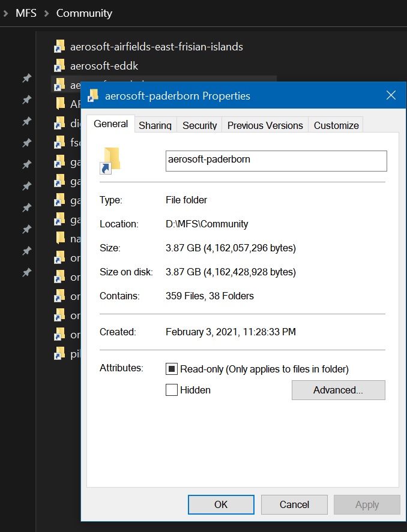This screenshot has width=407, height=532.
Task: Click the title bar folder icon
Action: (x=93, y=96)
